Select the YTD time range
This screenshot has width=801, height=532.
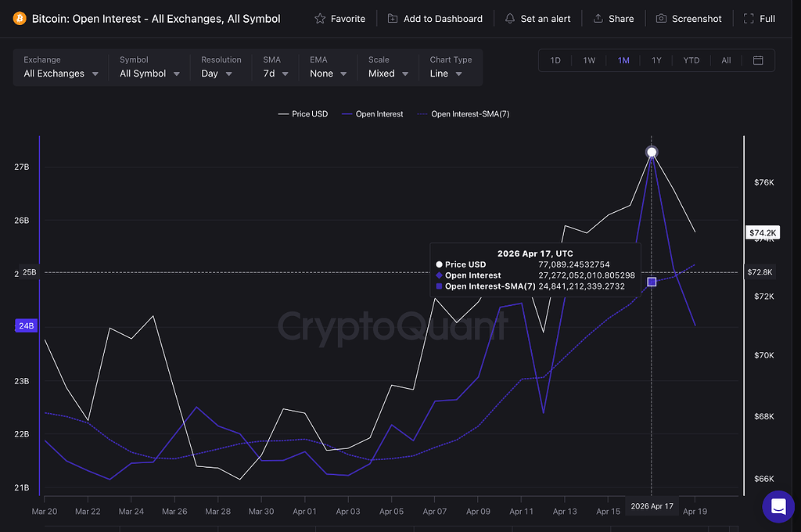coord(691,60)
